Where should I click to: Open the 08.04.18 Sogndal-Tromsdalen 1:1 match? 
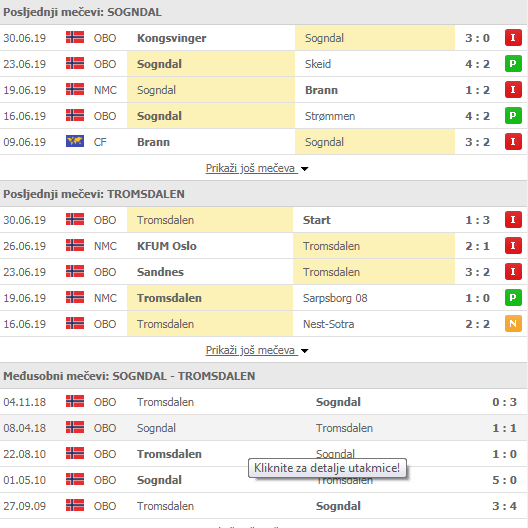264,428
